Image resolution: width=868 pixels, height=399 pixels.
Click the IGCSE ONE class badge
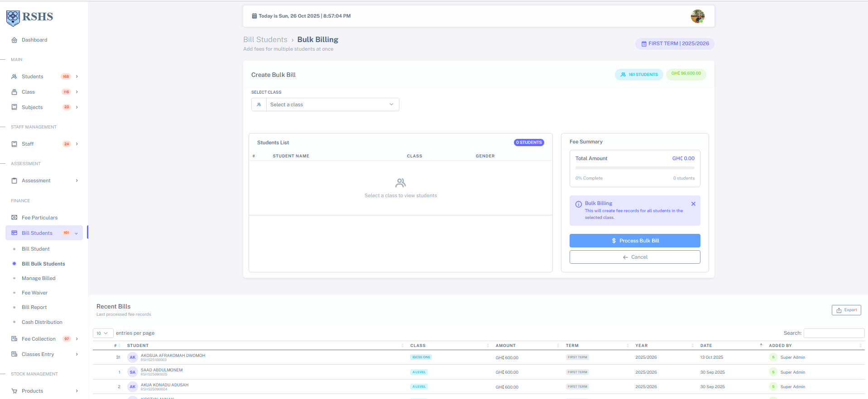coord(421,357)
